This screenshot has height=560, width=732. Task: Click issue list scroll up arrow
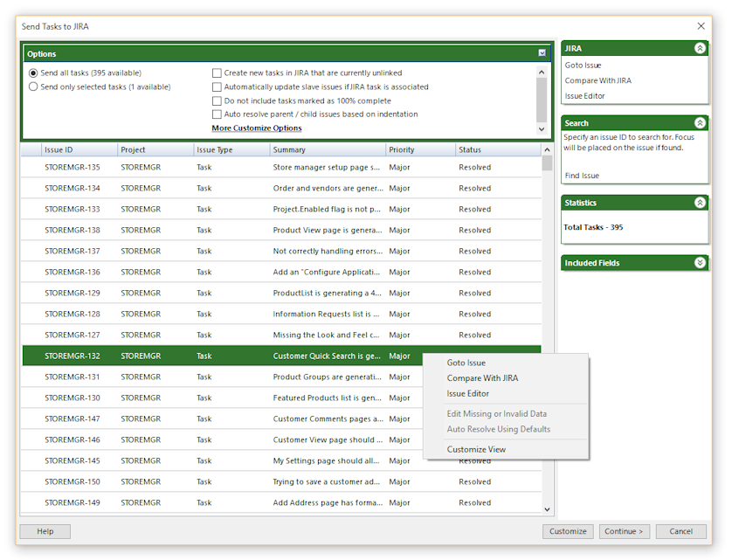point(547,150)
